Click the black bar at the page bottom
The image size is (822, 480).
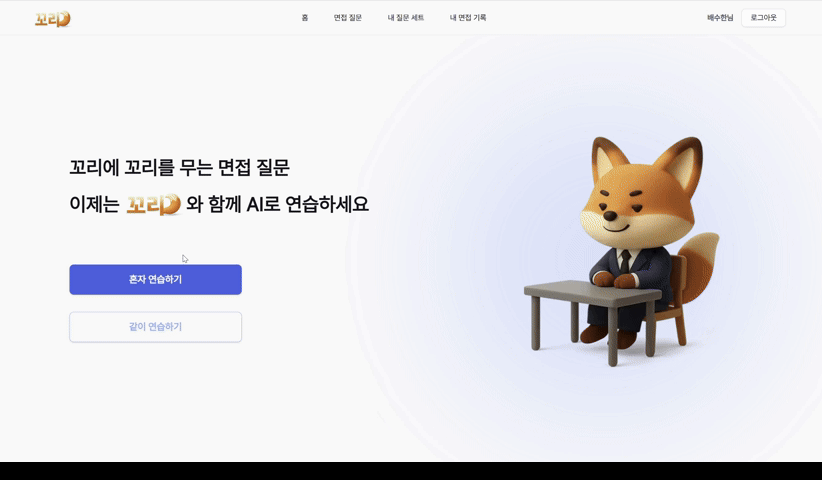click(411, 471)
